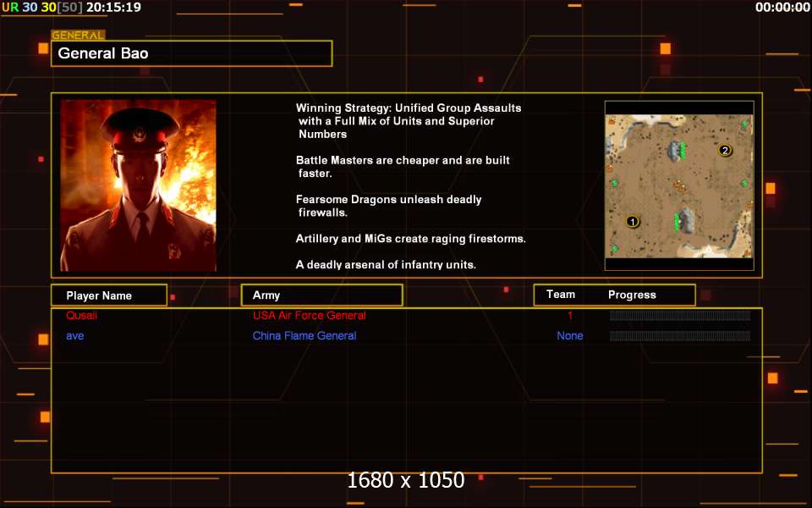Click the China Flame General army entry
The image size is (812, 508).
pos(304,336)
